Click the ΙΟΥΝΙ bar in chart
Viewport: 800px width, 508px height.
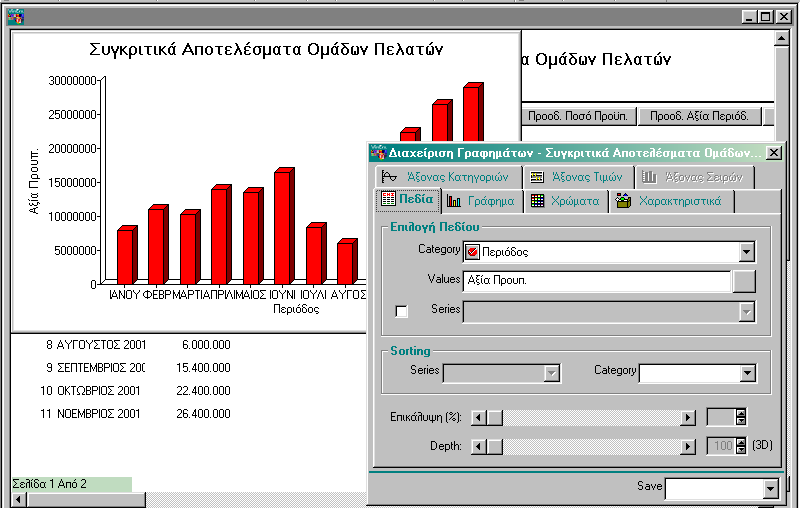pyautogui.click(x=284, y=226)
